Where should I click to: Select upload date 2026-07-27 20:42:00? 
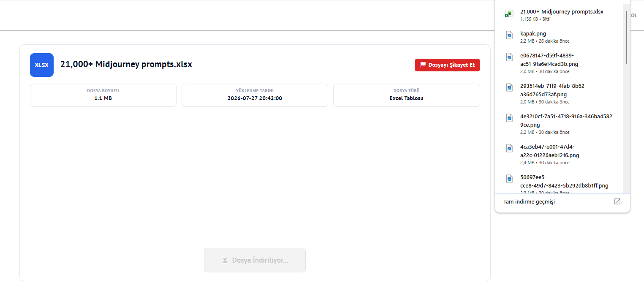point(255,98)
